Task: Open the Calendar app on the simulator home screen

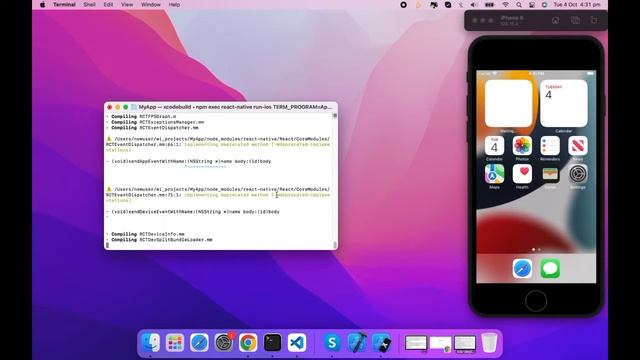Action: 494,146
